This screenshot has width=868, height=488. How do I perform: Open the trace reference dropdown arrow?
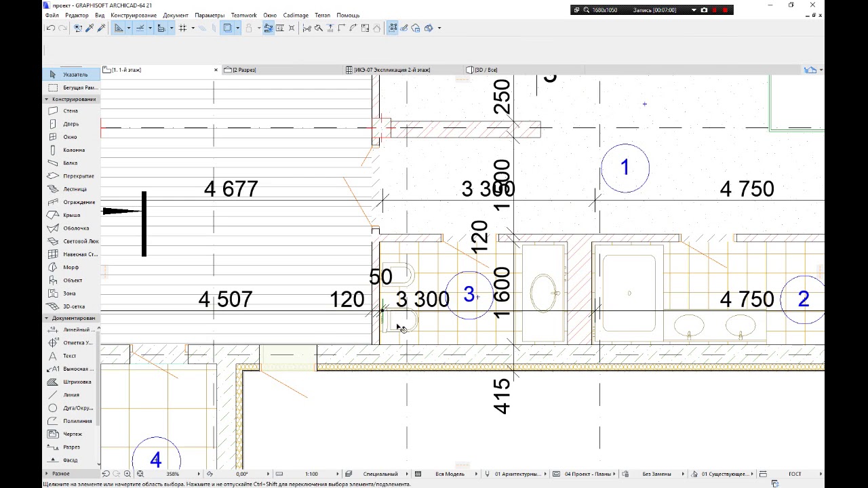[237, 28]
